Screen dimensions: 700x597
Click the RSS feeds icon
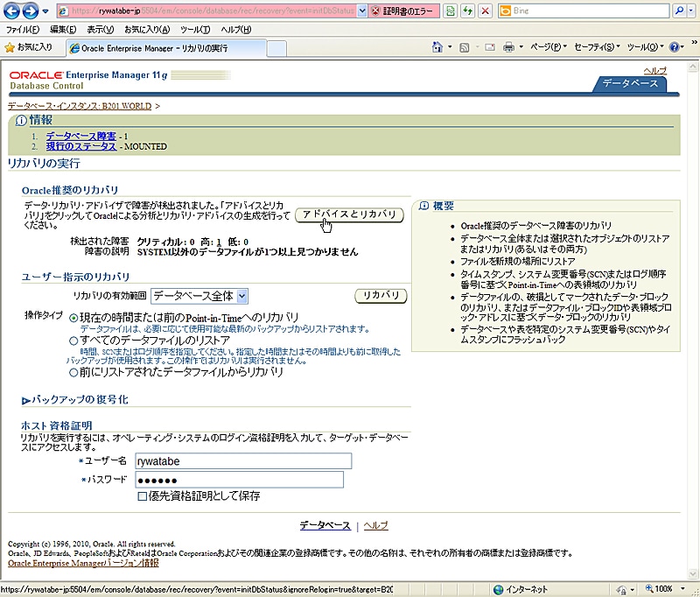[x=465, y=47]
